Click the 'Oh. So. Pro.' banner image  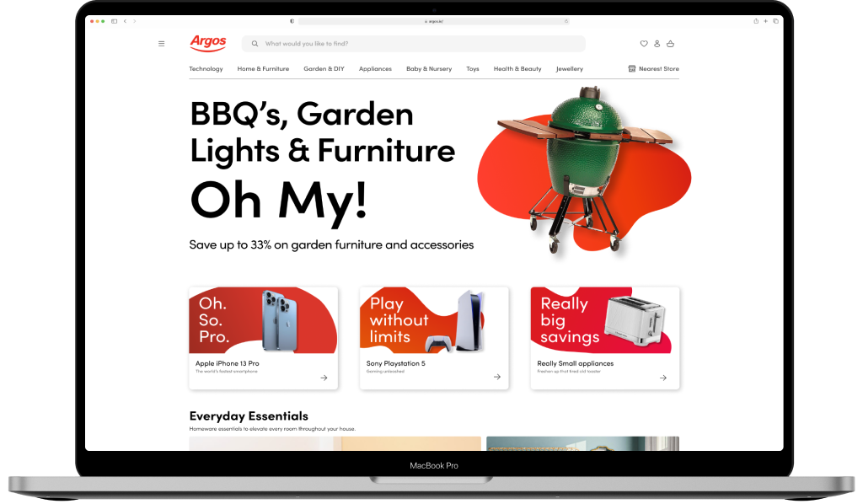(x=263, y=320)
